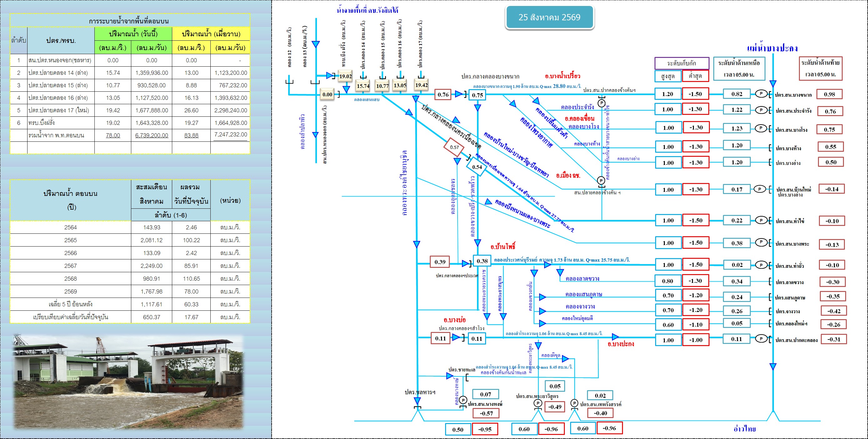Image resolution: width=868 pixels, height=439 pixels.
Task: Click the อ่าวไทย label
Action: tap(745, 429)
